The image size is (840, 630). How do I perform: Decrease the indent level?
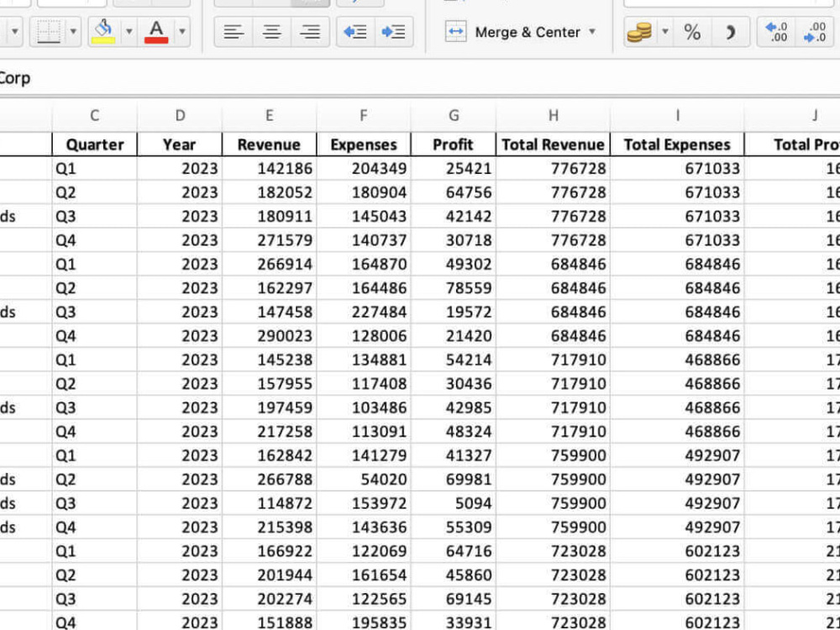(355, 32)
